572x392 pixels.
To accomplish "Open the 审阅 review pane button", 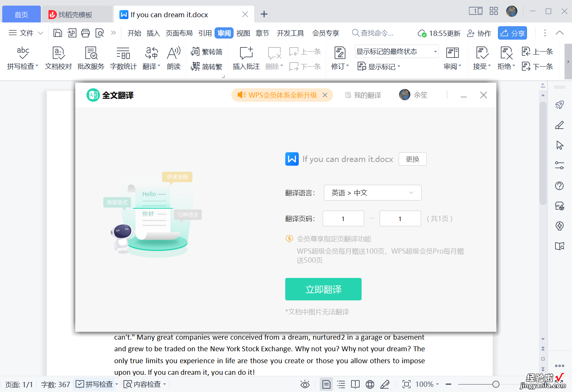I will click(452, 58).
